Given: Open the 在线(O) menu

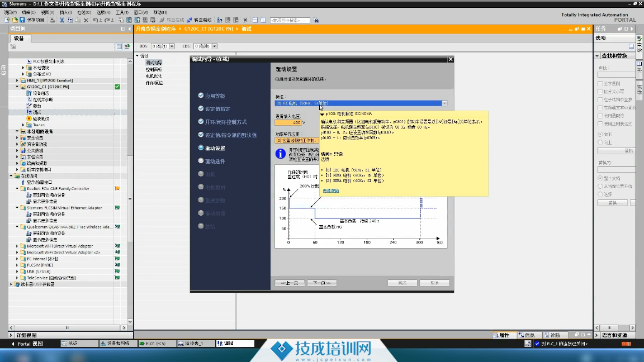Looking at the screenshot, I should point(84,12).
